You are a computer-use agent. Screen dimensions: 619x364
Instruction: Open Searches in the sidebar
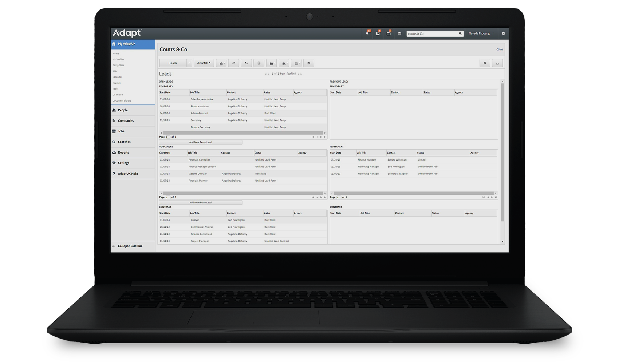[x=133, y=142]
